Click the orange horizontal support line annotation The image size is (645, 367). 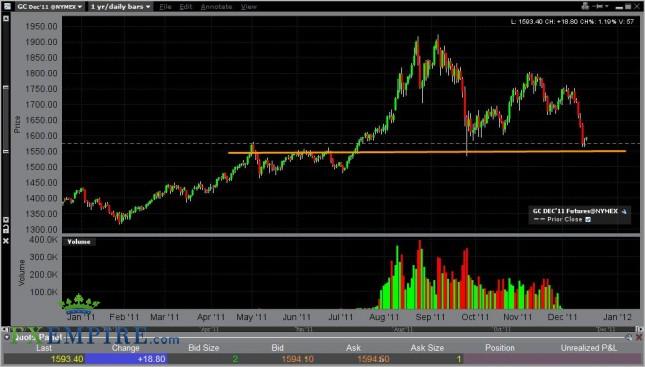[x=427, y=152]
